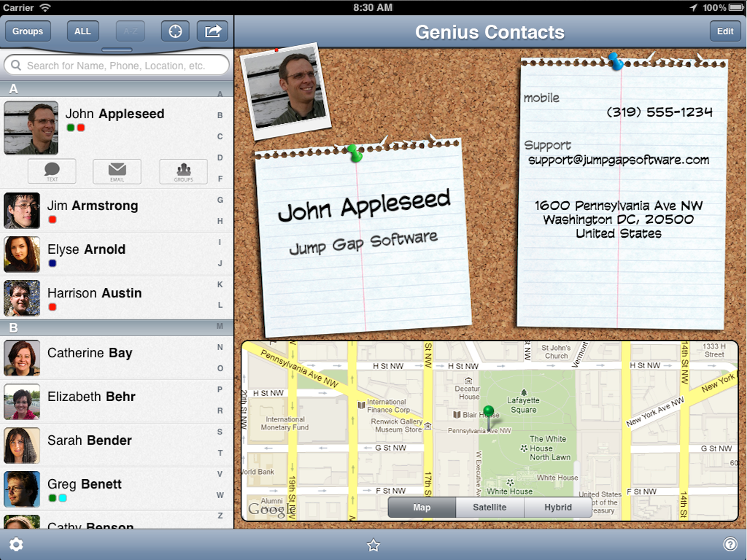
Task: Tap the pinned polaroid photo on corkboard
Action: (x=285, y=90)
